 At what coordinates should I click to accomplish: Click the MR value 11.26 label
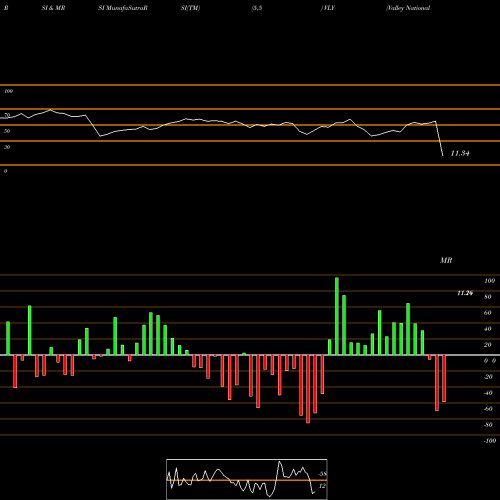click(x=465, y=293)
